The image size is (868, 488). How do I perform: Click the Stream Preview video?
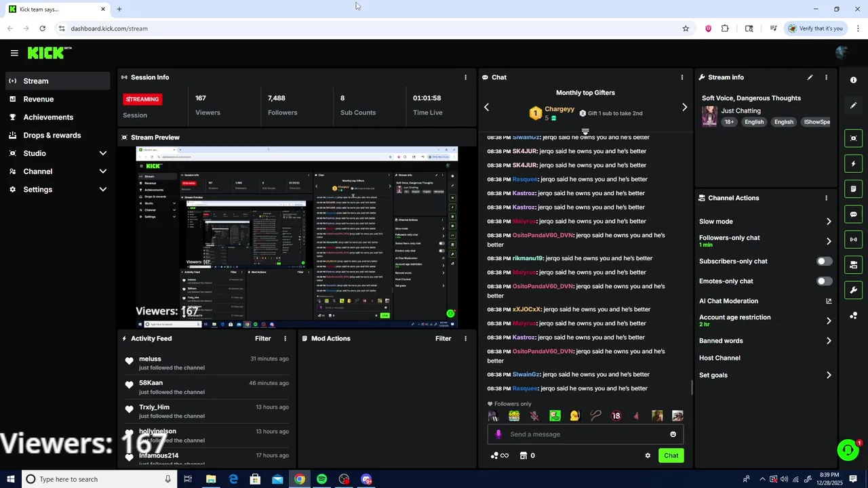(x=297, y=237)
